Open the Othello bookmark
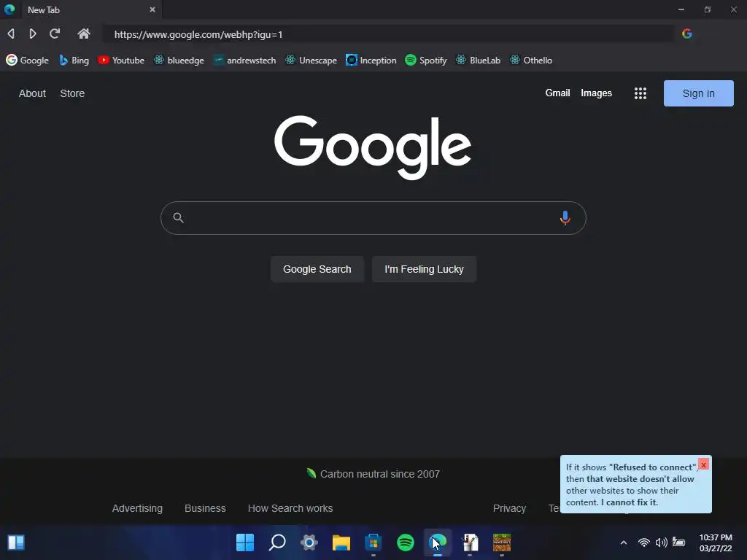747x560 pixels. click(531, 60)
